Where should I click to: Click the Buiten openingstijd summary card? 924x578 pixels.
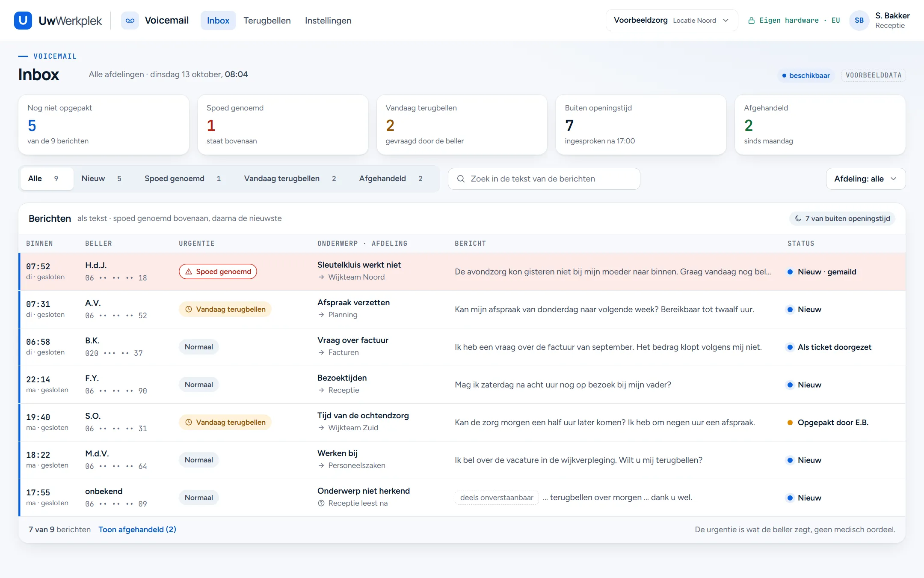click(641, 125)
